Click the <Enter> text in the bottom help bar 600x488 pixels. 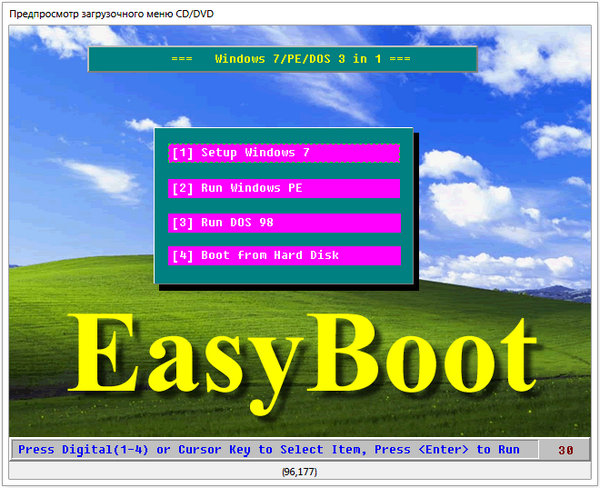442,450
